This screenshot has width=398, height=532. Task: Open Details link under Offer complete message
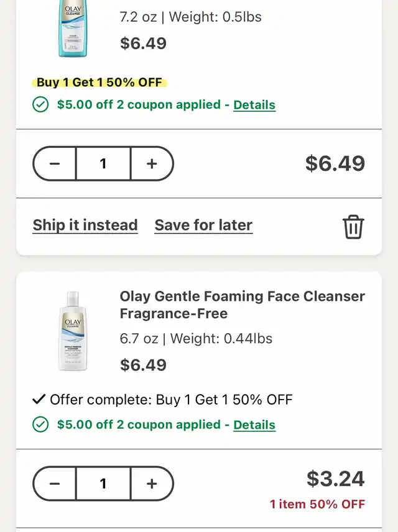click(254, 424)
